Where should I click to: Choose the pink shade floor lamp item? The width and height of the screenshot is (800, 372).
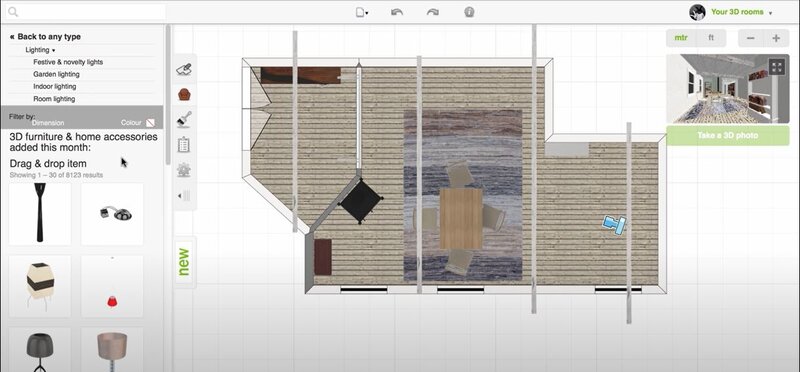112,350
